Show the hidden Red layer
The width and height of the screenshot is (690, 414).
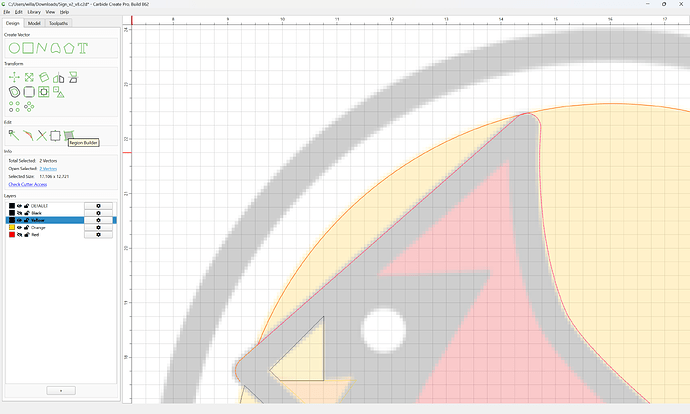[19, 234]
